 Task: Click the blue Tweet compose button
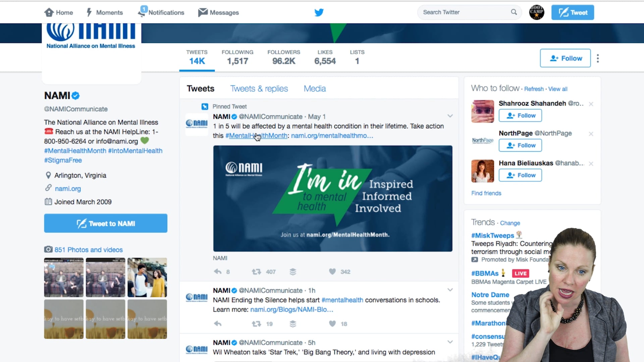tap(573, 12)
